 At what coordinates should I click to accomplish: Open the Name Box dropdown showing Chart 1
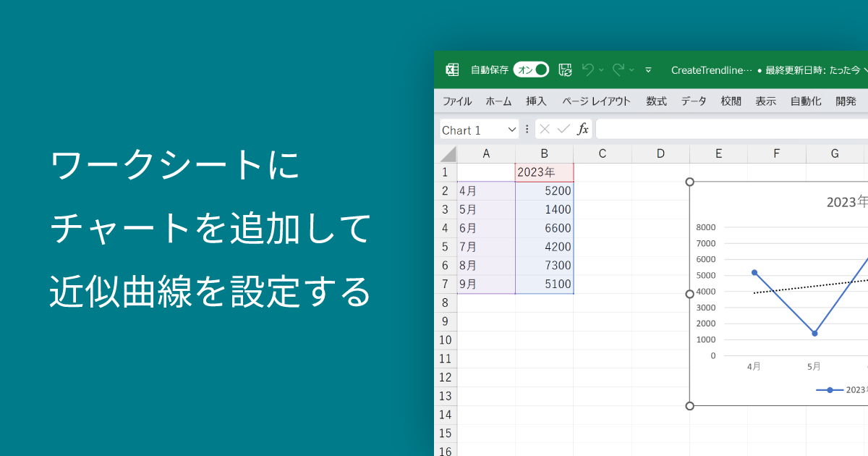[512, 129]
